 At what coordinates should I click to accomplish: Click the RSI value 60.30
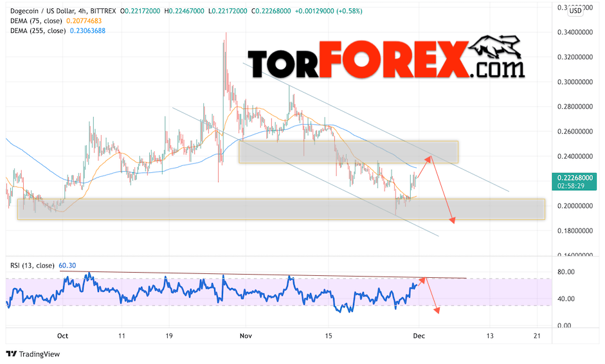pyautogui.click(x=67, y=266)
